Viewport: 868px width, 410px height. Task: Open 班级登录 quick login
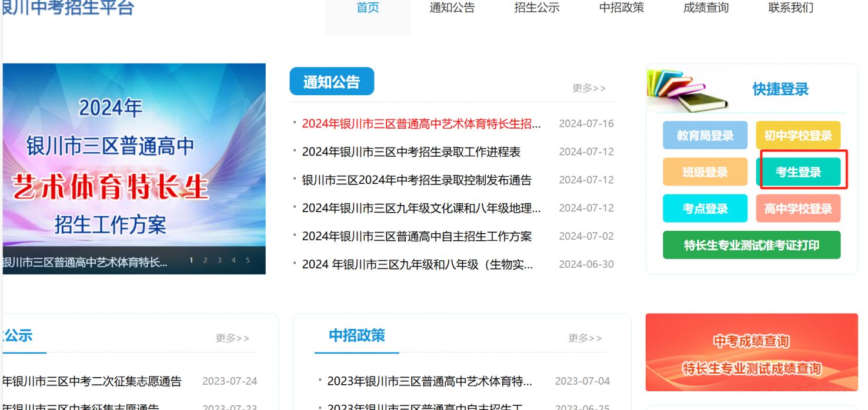[x=705, y=172]
